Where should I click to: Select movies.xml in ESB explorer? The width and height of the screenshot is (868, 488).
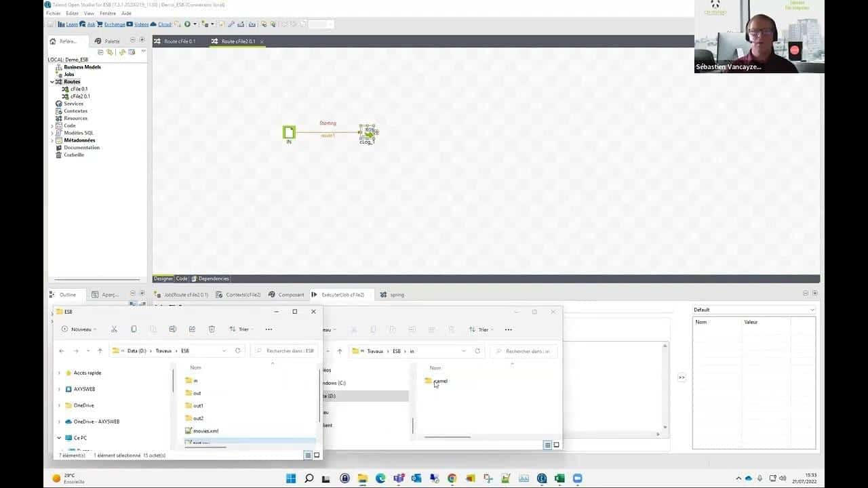click(201, 431)
